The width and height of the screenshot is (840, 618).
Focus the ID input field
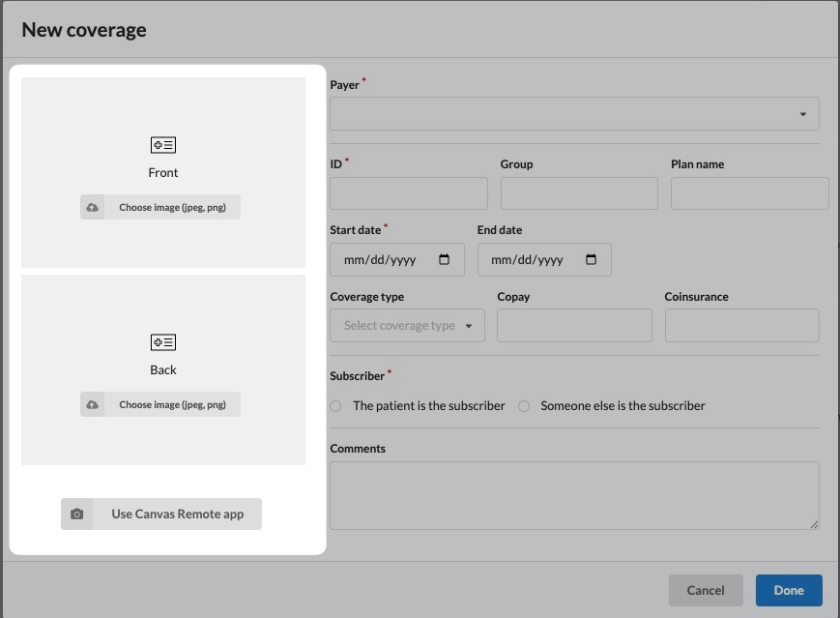pos(408,193)
